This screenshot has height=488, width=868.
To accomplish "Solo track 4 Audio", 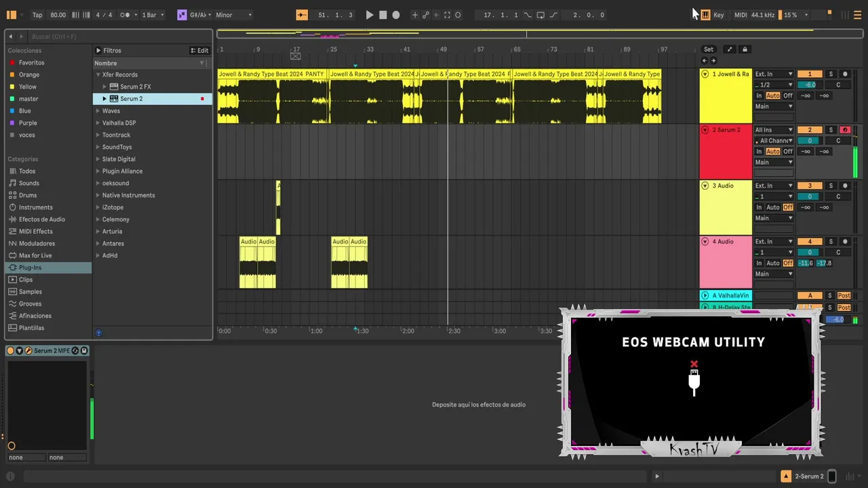I will 830,241.
